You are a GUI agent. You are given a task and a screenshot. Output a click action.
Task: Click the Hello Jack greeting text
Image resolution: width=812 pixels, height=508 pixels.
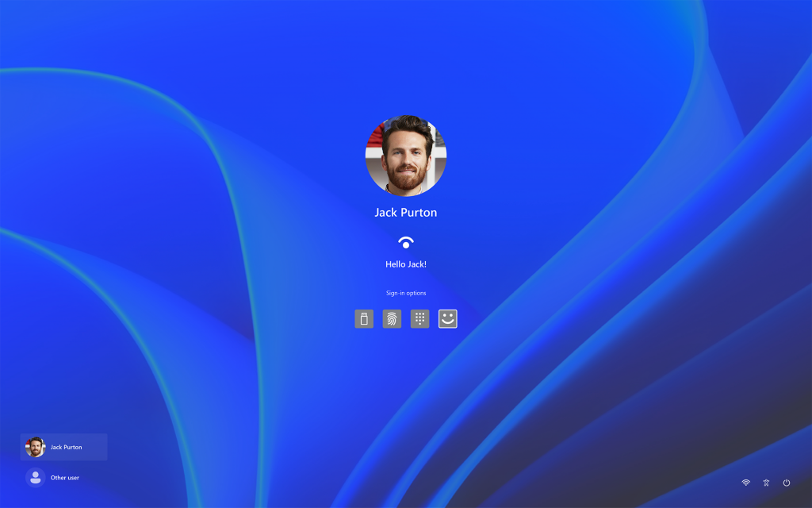click(x=406, y=264)
